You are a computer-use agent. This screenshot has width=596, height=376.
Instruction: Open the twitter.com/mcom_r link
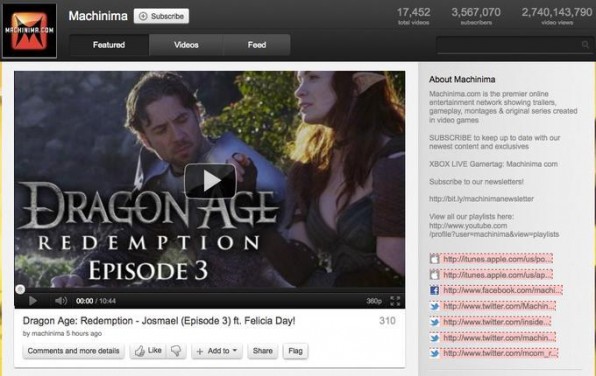point(500,353)
